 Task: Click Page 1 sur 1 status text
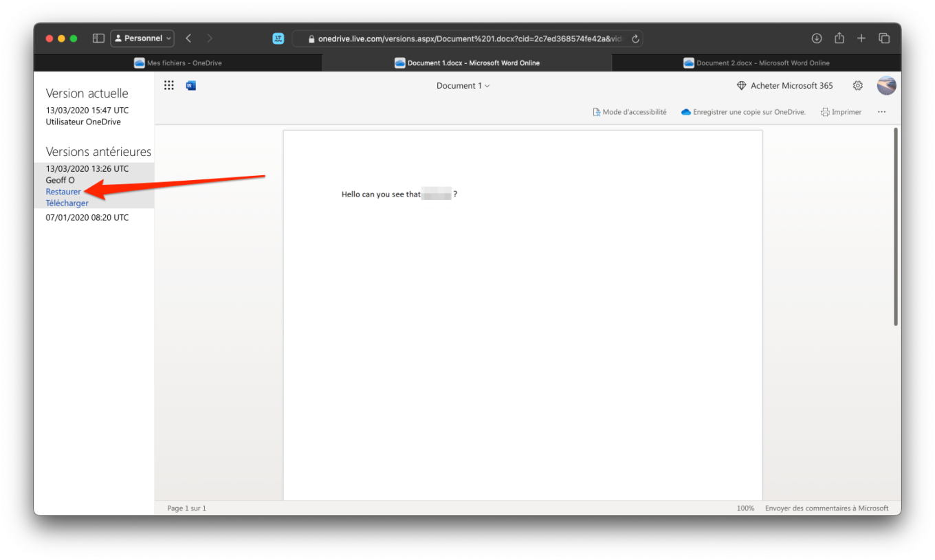pos(187,508)
